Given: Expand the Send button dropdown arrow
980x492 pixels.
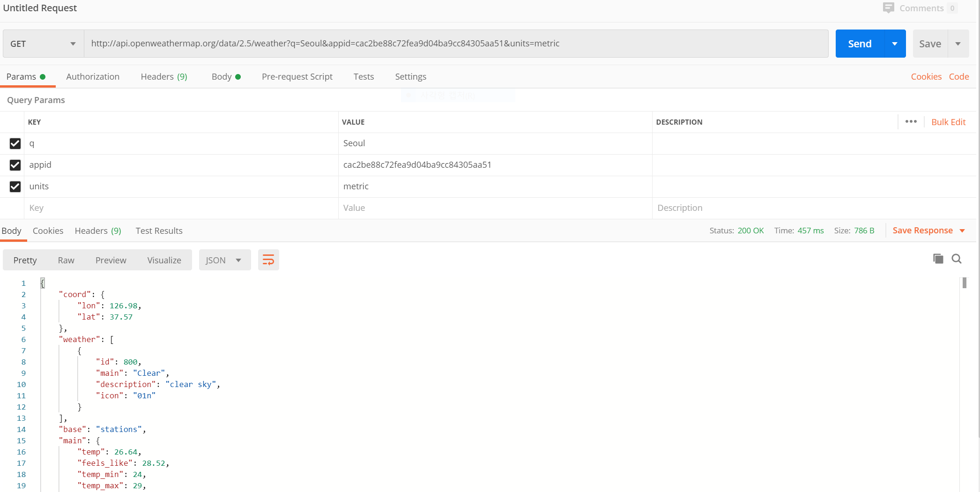Looking at the screenshot, I should pyautogui.click(x=895, y=44).
